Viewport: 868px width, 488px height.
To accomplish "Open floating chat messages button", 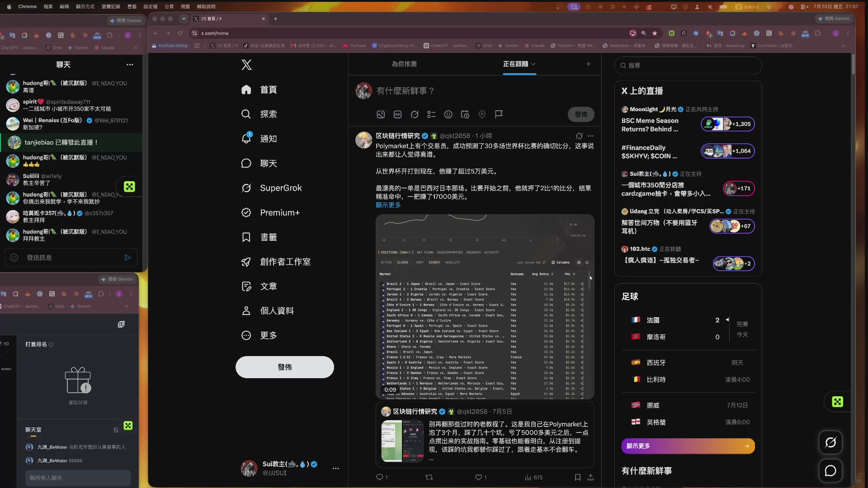I will pyautogui.click(x=830, y=471).
